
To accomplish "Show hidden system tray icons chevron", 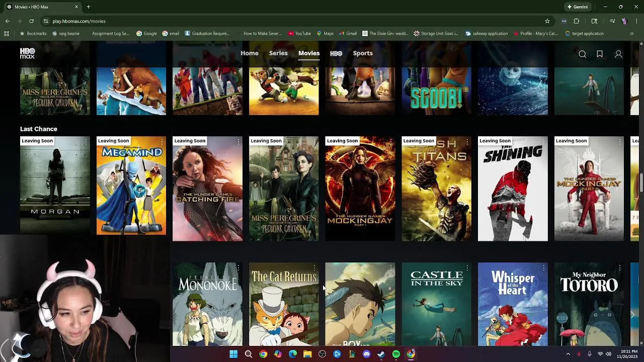I will [568, 354].
